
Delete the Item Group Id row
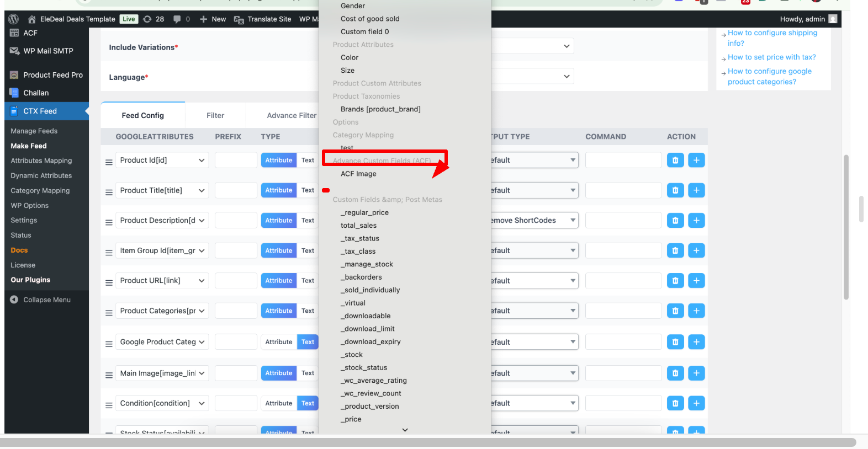click(x=675, y=250)
